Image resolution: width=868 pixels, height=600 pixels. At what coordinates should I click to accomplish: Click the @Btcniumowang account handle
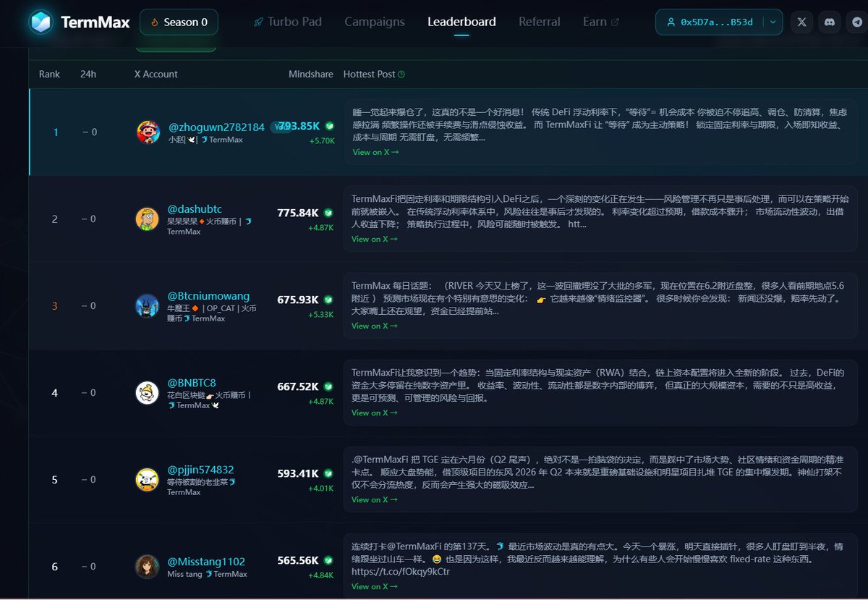pos(209,296)
